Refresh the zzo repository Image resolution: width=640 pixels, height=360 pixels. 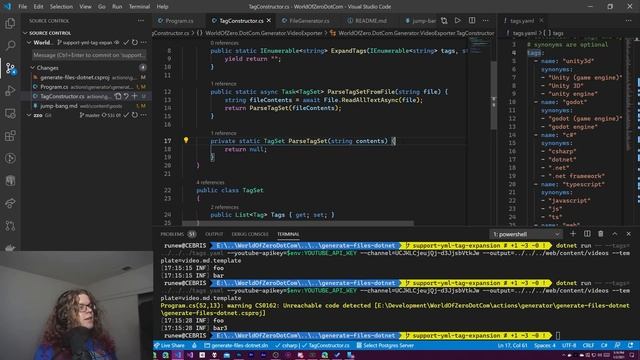point(135,115)
